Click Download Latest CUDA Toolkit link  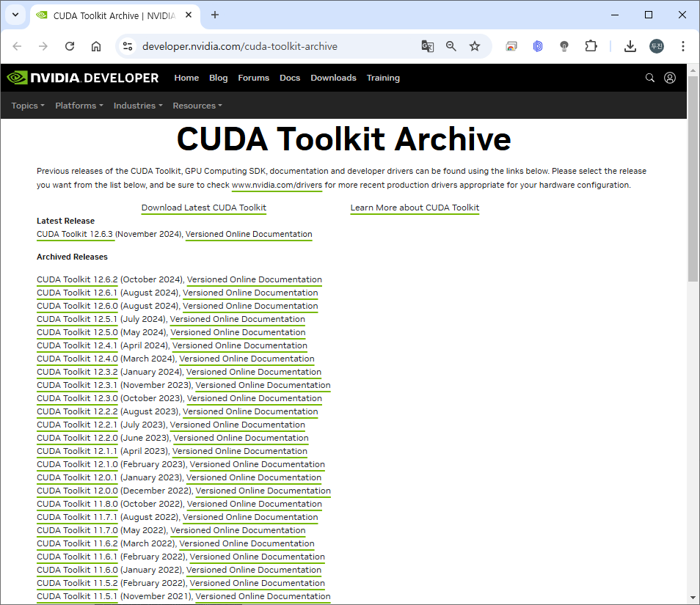203,208
